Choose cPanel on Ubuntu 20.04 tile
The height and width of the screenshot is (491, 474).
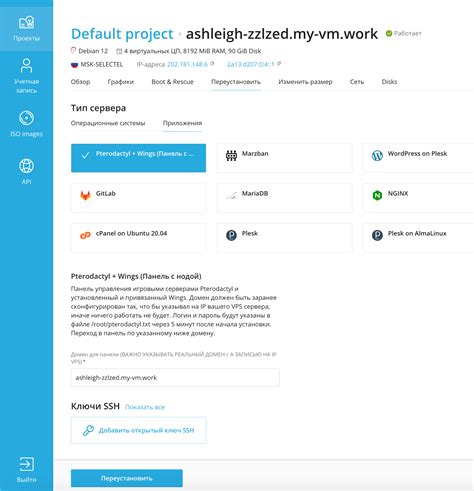click(138, 238)
